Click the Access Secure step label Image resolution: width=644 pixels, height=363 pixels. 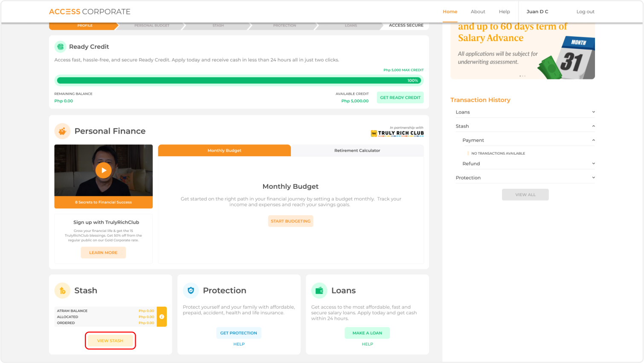(x=406, y=25)
